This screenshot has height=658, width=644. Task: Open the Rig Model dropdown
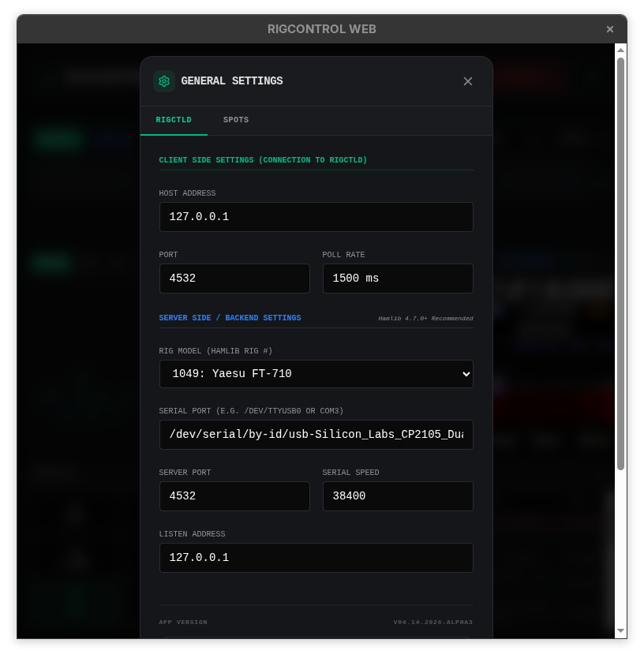pos(316,374)
